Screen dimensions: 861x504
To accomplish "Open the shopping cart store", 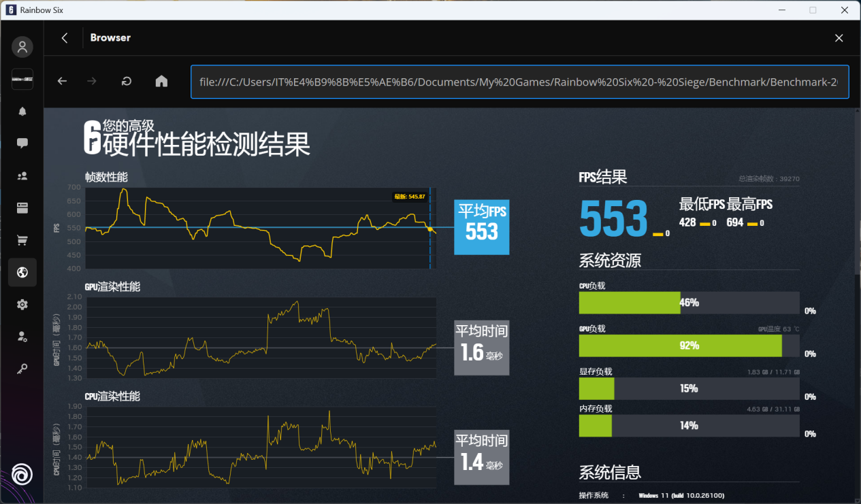I will tap(22, 240).
